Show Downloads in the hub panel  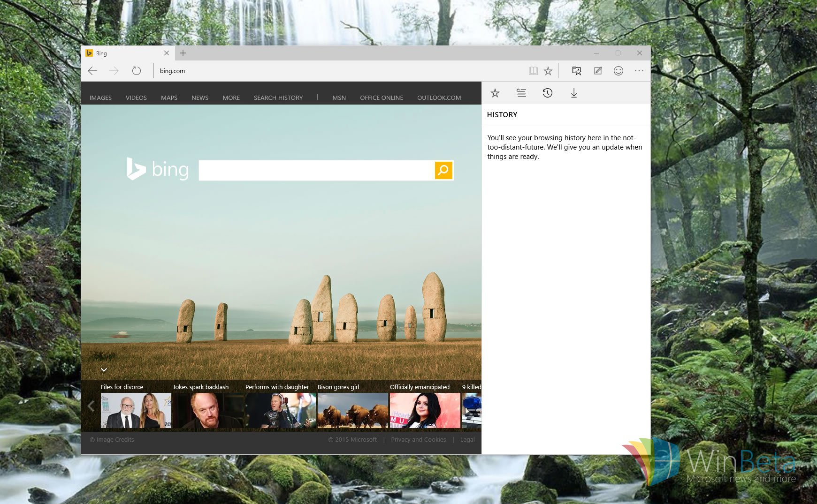(x=574, y=93)
